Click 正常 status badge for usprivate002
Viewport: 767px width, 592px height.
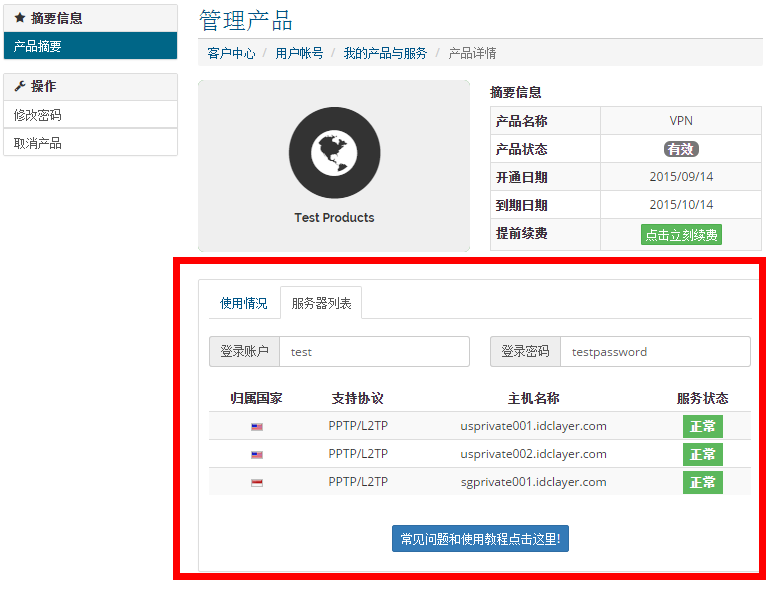tap(702, 454)
